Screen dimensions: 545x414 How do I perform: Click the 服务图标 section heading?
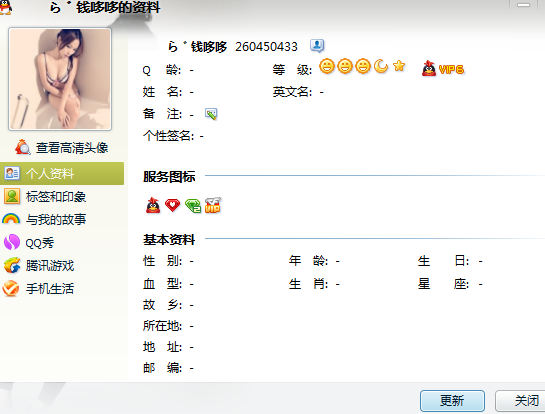pyautogui.click(x=169, y=177)
